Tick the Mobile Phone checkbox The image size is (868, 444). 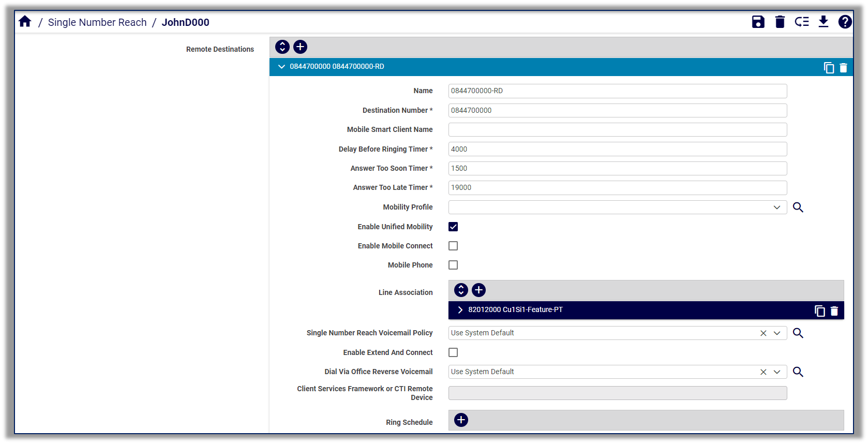click(453, 265)
